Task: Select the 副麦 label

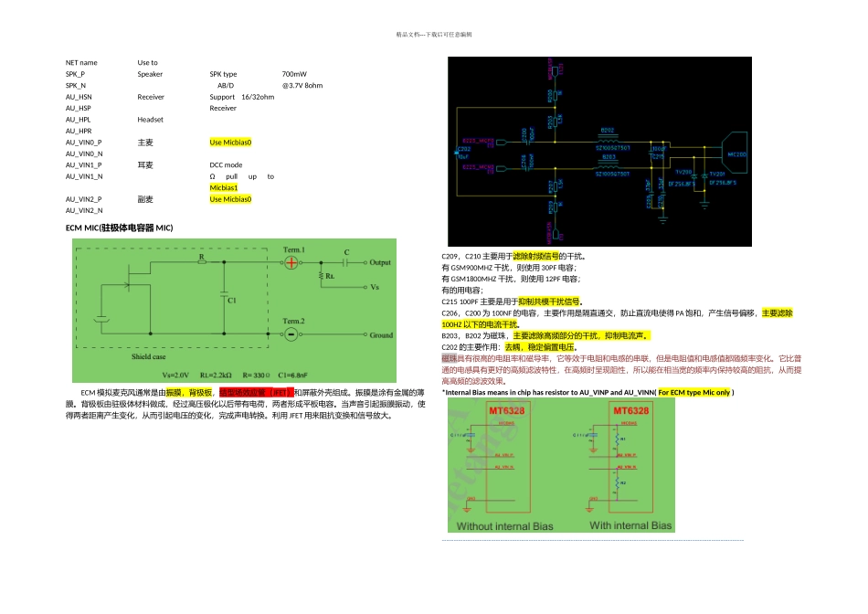Action: [x=145, y=199]
